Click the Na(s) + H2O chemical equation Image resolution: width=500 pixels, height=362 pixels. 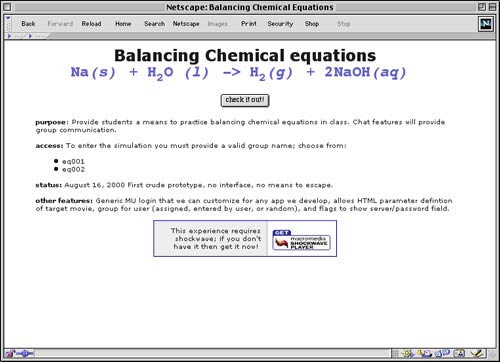coord(238,73)
